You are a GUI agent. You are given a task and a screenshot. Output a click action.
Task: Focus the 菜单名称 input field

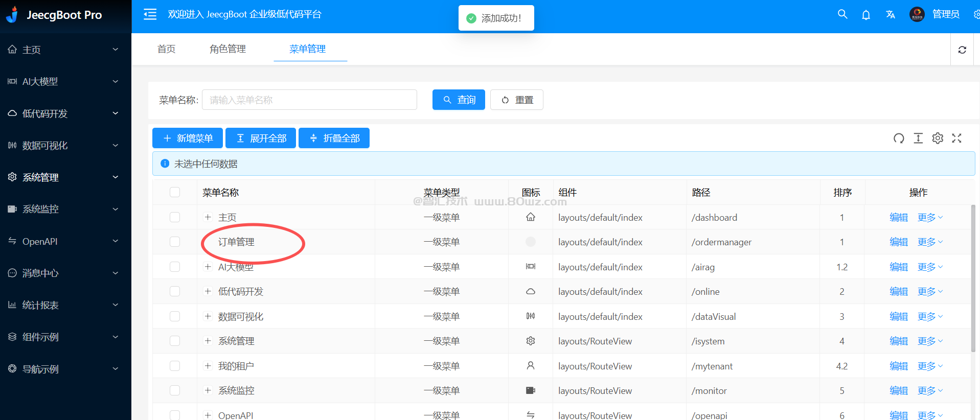309,100
